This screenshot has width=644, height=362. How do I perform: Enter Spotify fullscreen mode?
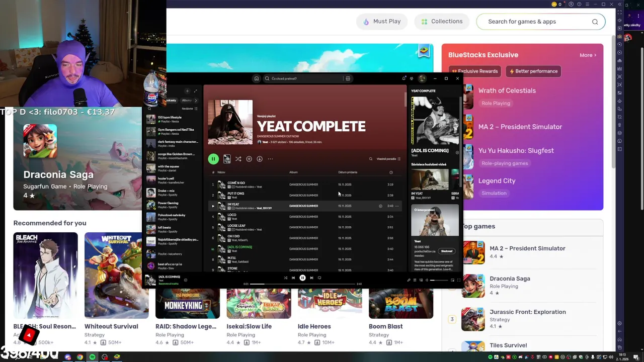[x=458, y=280]
